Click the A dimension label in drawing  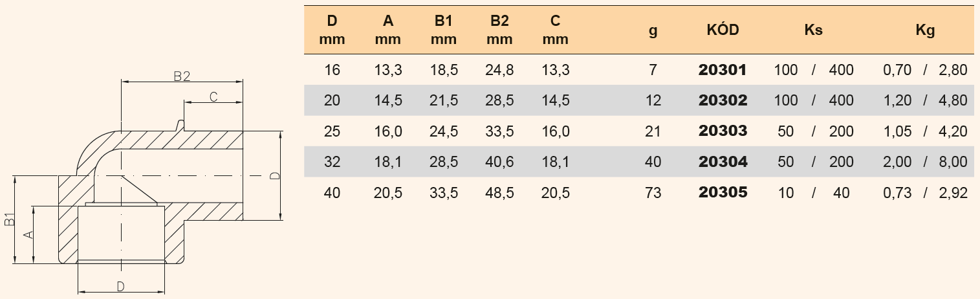28,234
